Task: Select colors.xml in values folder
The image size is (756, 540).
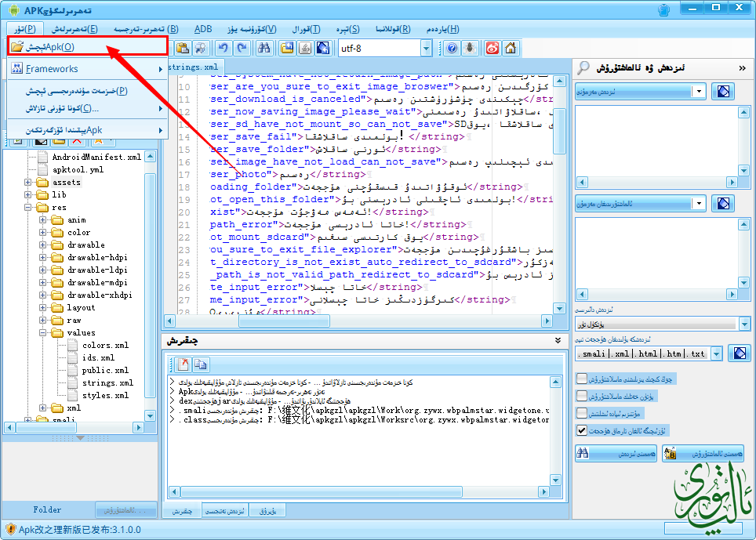Action: click(x=105, y=345)
